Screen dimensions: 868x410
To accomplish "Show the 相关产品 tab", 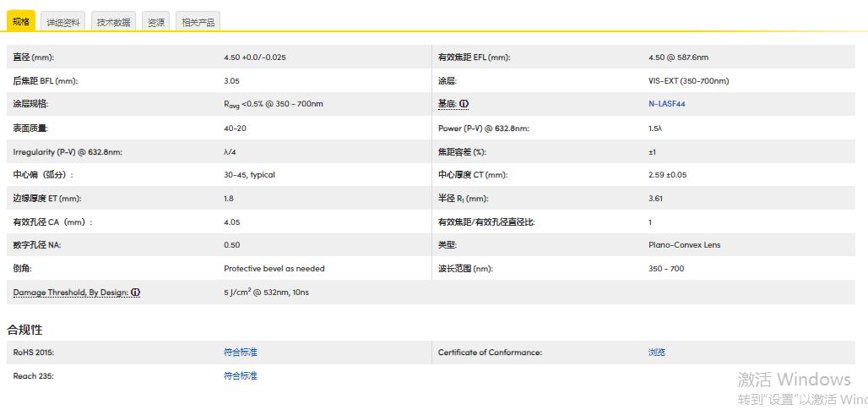I will click(198, 23).
